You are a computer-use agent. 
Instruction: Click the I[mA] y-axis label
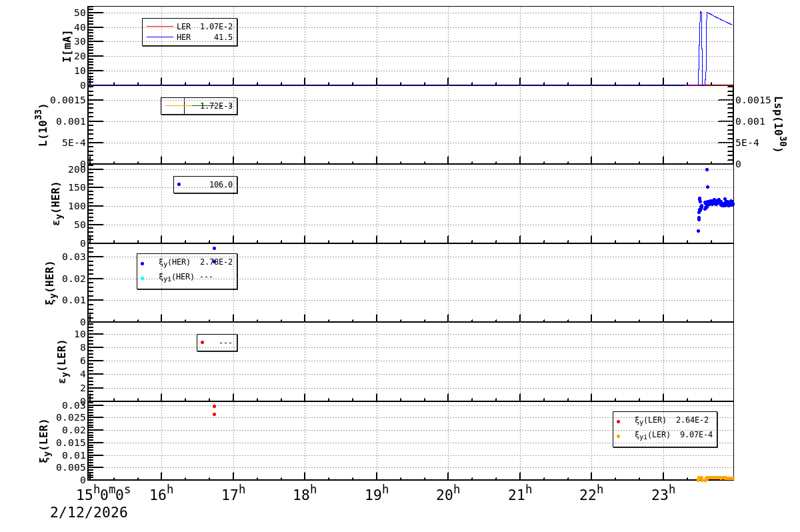67,46
